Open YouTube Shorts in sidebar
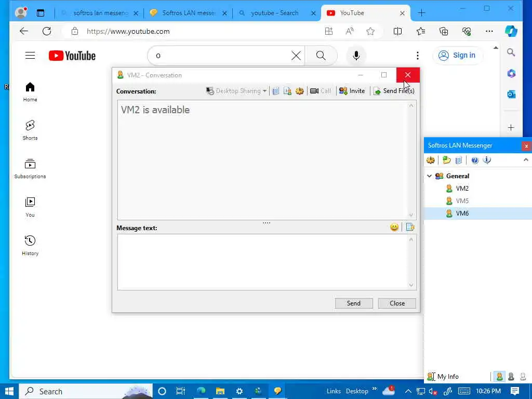This screenshot has width=532, height=399. pyautogui.click(x=30, y=130)
